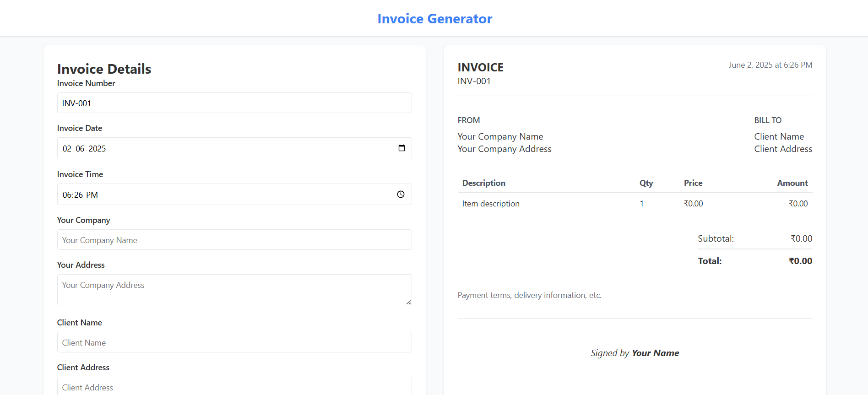Click the Invoice Details heading
Viewport: 868px width, 395px height.
(x=104, y=69)
